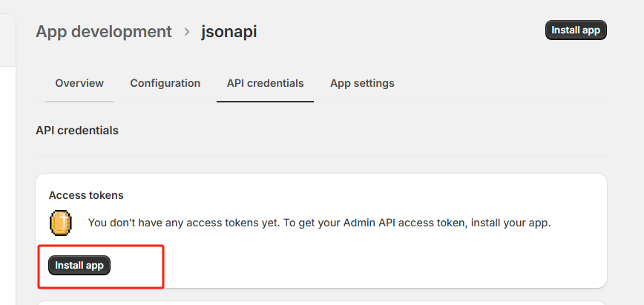644x305 pixels.
Task: Click the breadcrumb chevron after App development
Action: [x=187, y=32]
